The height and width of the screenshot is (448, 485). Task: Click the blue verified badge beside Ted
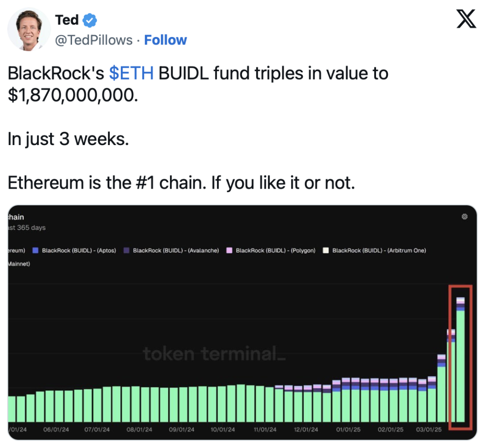click(90, 20)
